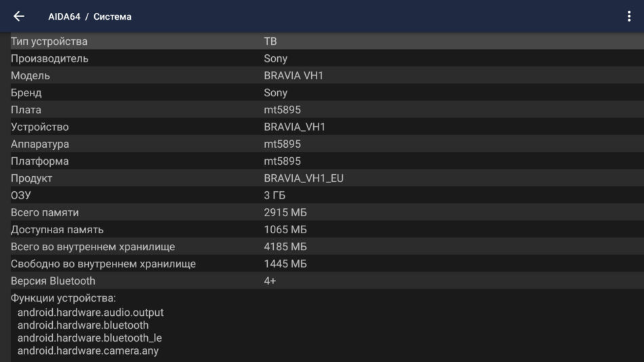This screenshot has width=644, height=362.
Task: Click the Sony value for Производитель
Action: [276, 59]
